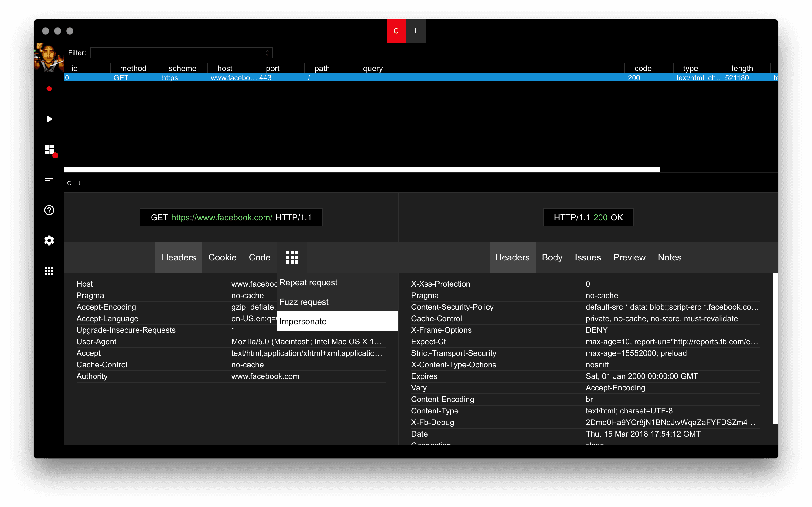
Task: Click the short-text lines icon in sidebar
Action: (49, 180)
